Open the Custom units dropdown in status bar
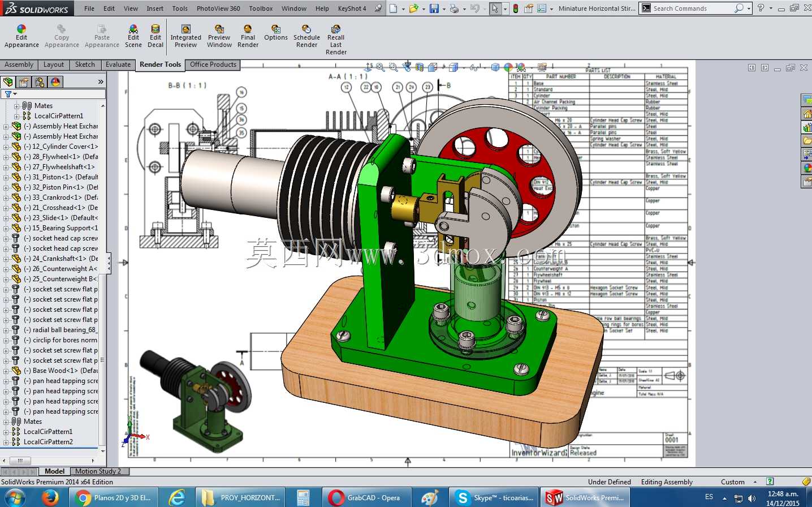 coord(755,482)
